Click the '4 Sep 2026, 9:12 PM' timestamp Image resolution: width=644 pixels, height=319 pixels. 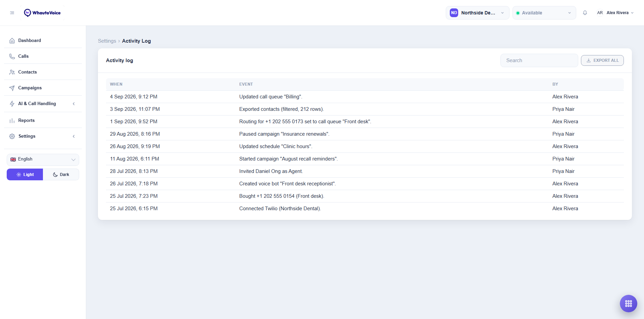click(x=133, y=97)
